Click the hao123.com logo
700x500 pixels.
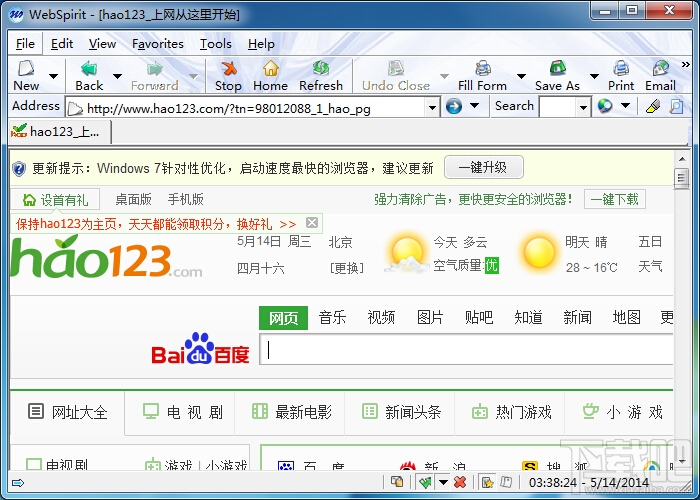(106, 256)
